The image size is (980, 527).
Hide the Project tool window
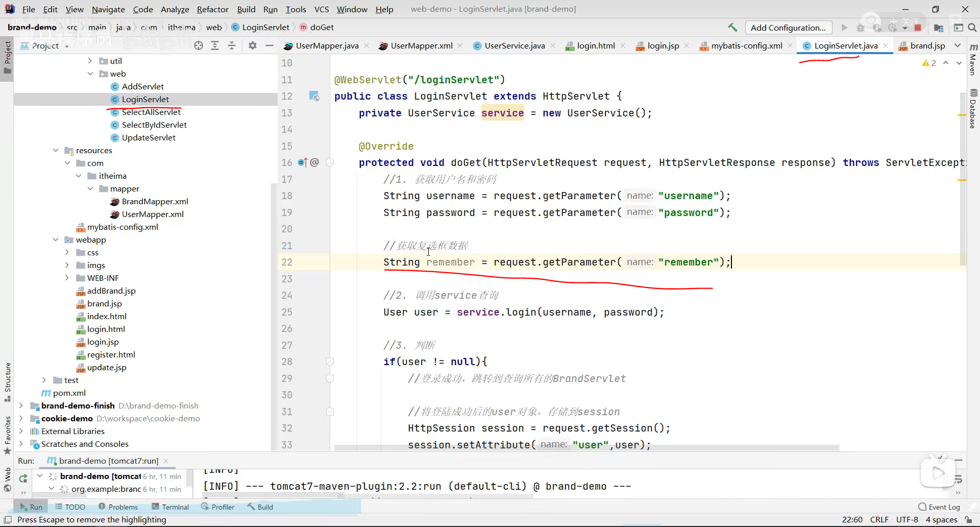click(269, 45)
